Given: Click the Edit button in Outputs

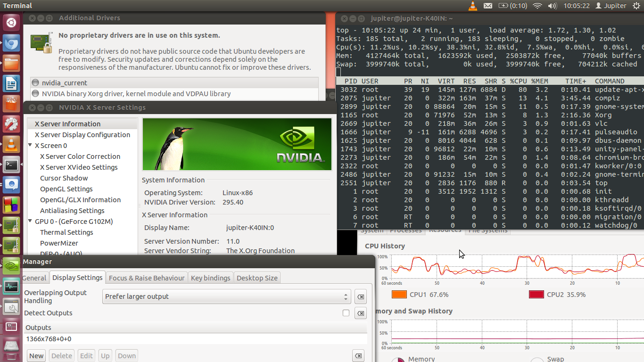Looking at the screenshot, I should 86,356.
